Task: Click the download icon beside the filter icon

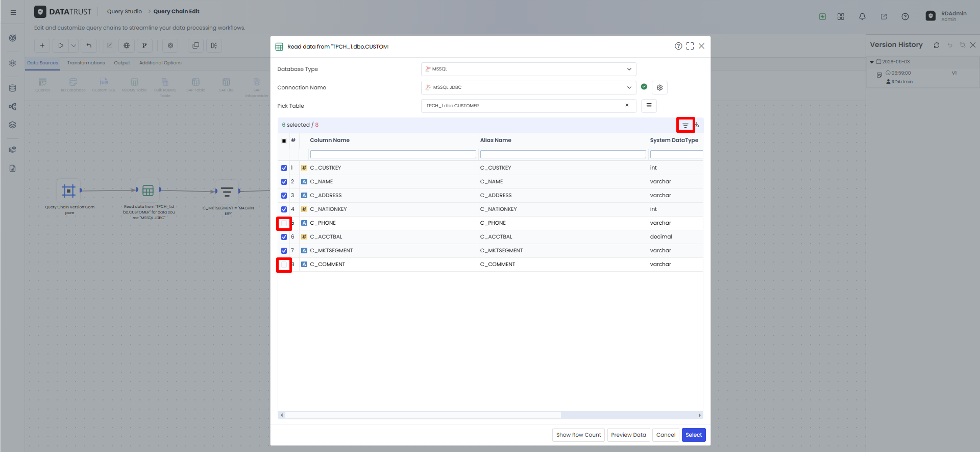Action: pyautogui.click(x=697, y=125)
